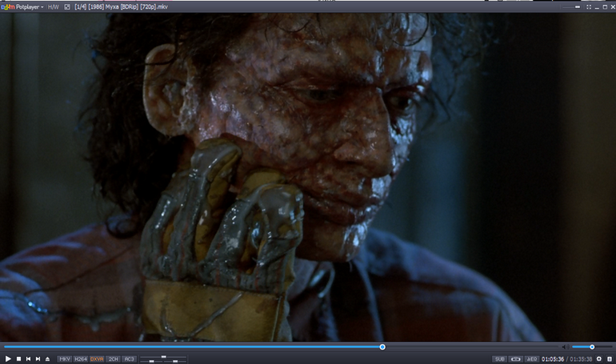Toggle the H/W acceleration indicator
This screenshot has width=616, height=364.
53,7
